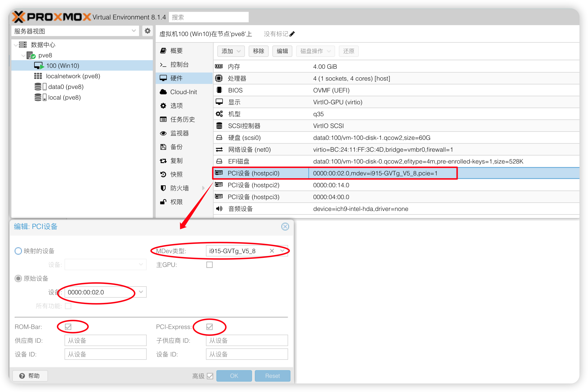Open the MDev类型 dropdown arrow
The image size is (588, 392).
click(283, 251)
